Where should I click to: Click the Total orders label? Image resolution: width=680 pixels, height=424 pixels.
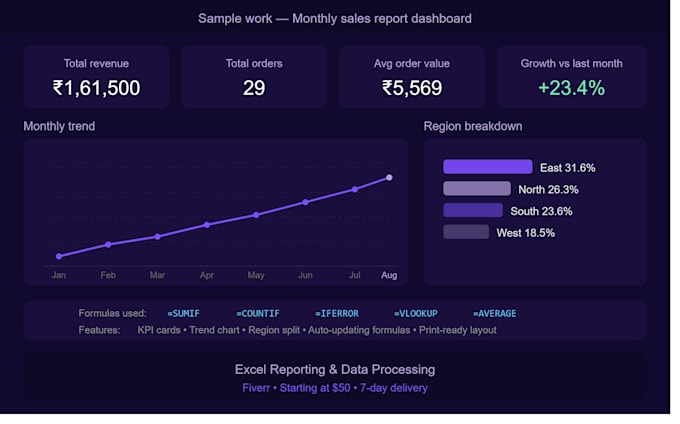(254, 63)
